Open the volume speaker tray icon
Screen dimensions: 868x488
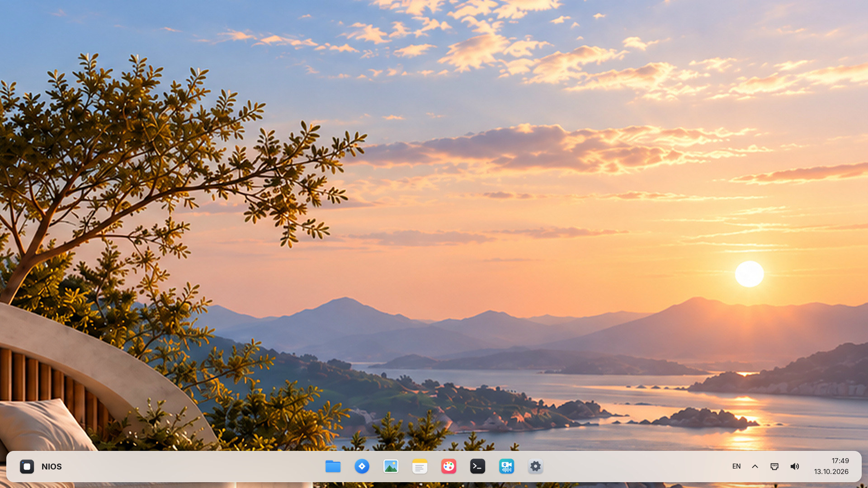795,466
